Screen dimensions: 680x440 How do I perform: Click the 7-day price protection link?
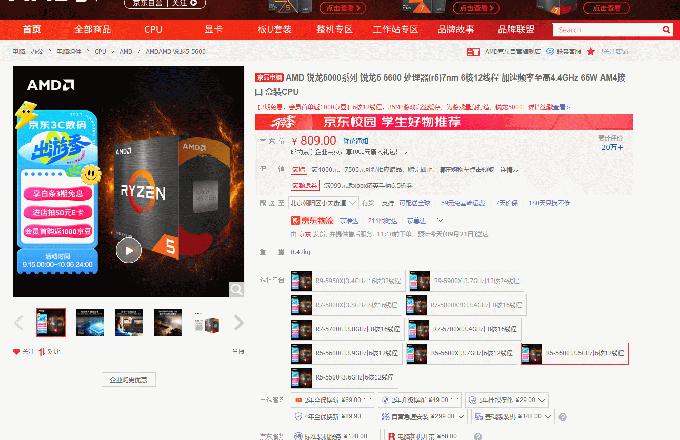click(x=507, y=202)
